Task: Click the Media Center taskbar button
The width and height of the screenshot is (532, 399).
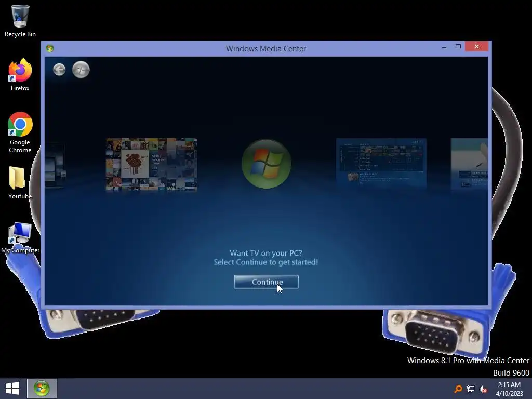Action: (x=42, y=389)
